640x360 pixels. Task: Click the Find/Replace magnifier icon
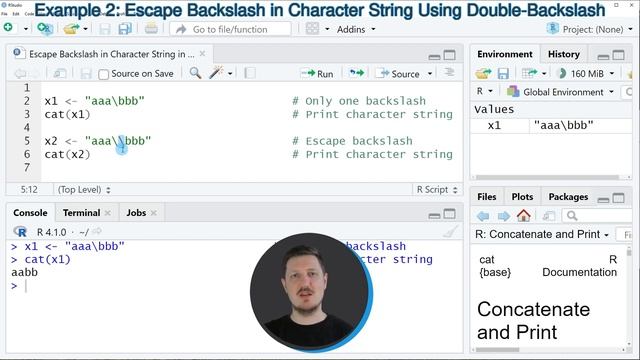(195, 73)
